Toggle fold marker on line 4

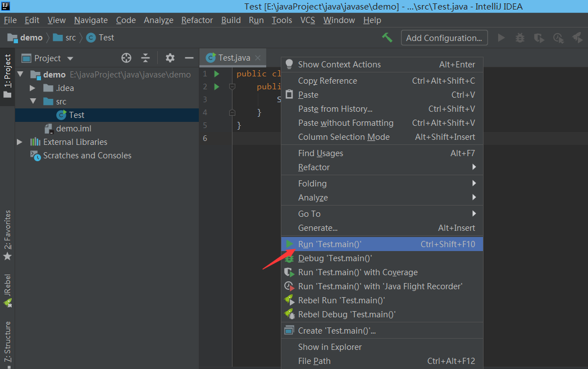point(232,112)
